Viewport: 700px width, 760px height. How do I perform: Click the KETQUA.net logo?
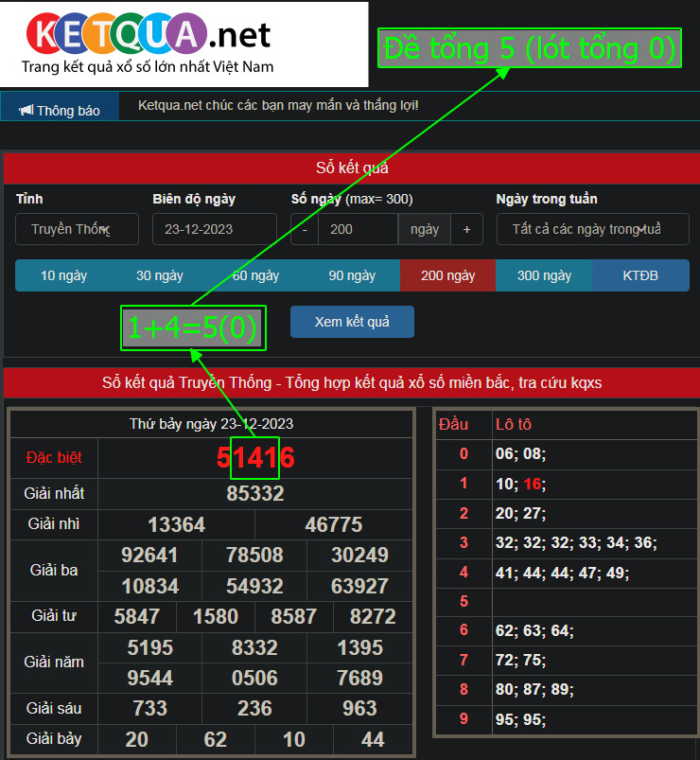click(149, 44)
